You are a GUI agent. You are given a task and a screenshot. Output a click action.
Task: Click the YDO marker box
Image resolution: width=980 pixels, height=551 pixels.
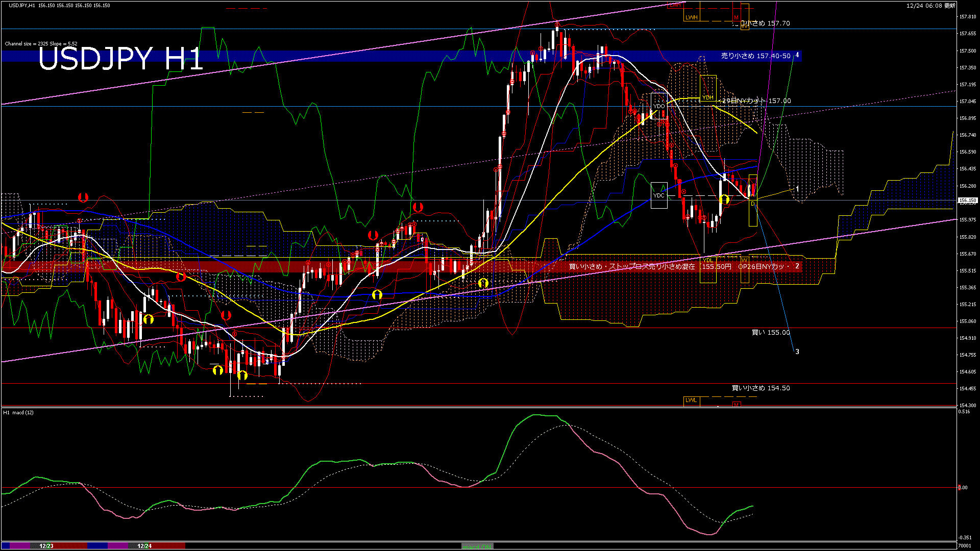659,106
